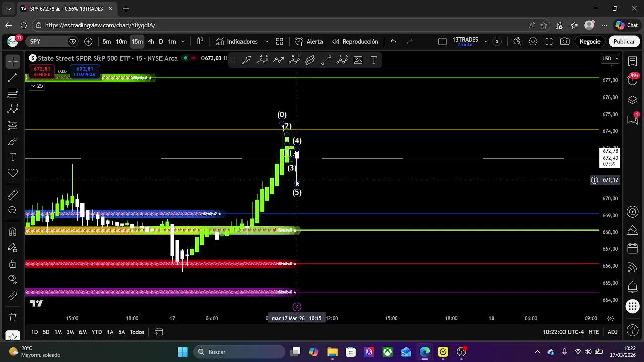Open the USD currency dropdown

point(610,59)
